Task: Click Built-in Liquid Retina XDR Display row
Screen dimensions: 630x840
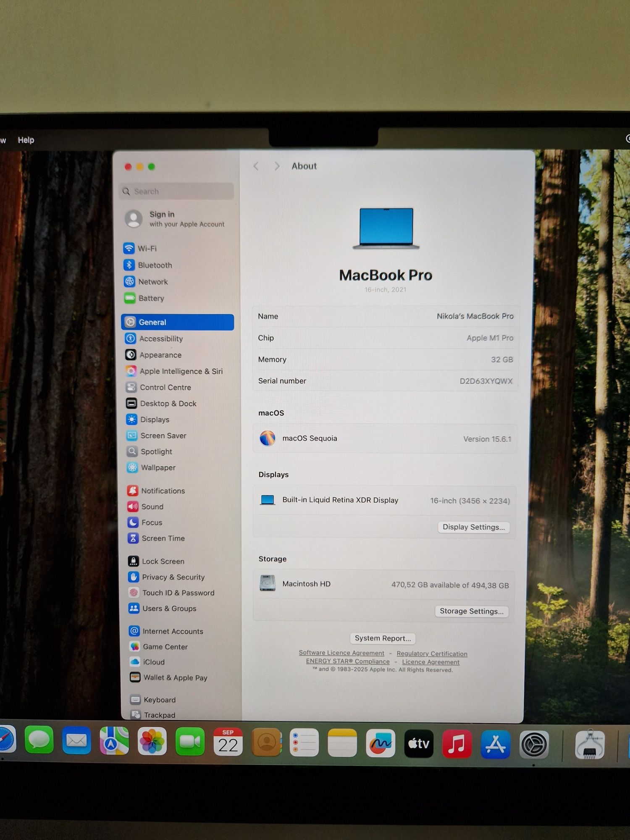Action: [384, 500]
